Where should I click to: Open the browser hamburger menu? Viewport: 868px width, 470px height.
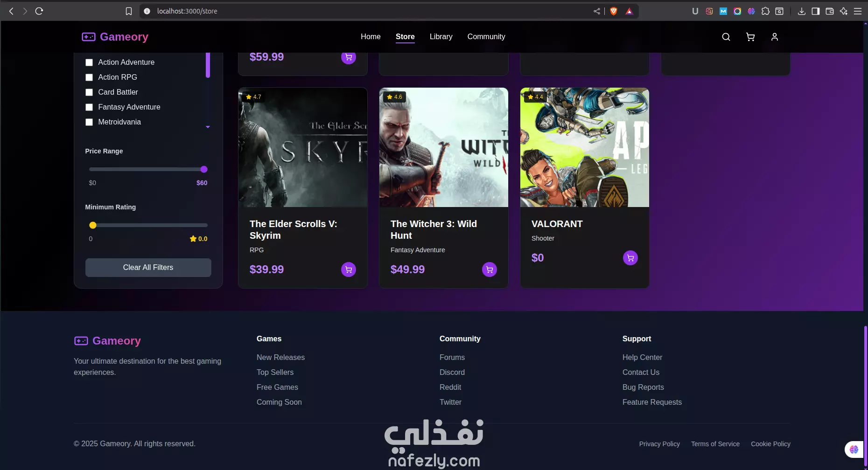coord(857,11)
